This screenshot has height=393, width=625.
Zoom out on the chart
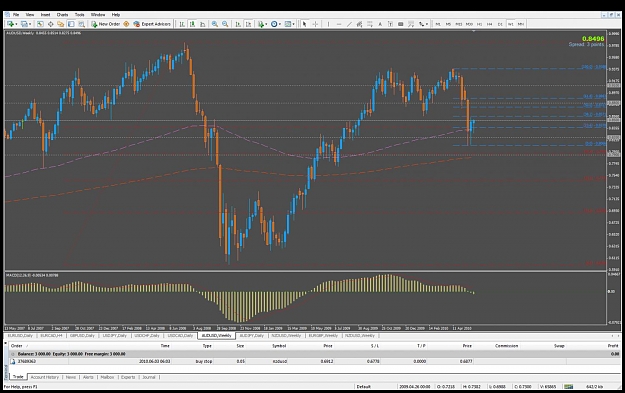(225, 24)
